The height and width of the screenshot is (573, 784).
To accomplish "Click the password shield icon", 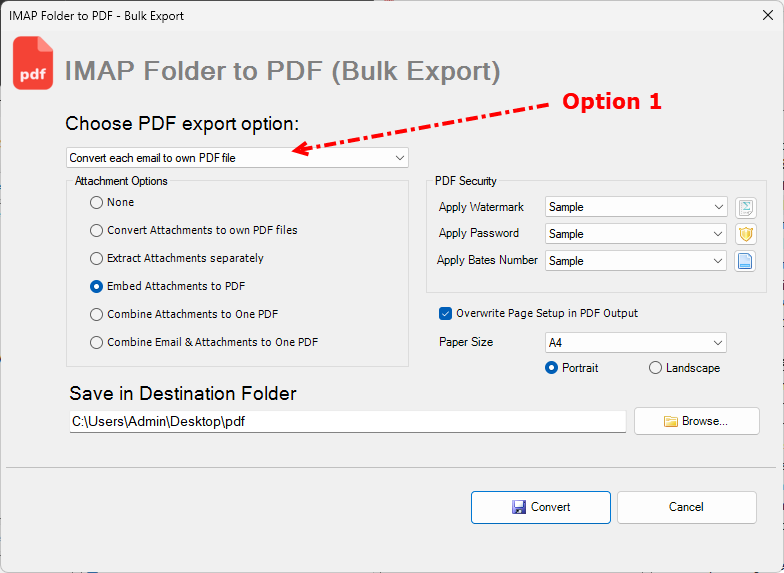I will click(745, 234).
